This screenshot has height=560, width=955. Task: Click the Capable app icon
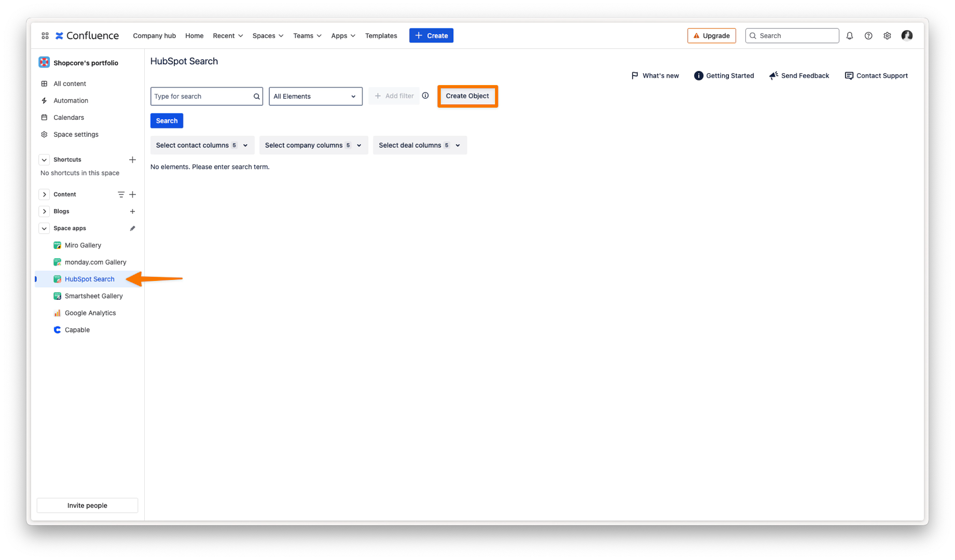click(57, 330)
